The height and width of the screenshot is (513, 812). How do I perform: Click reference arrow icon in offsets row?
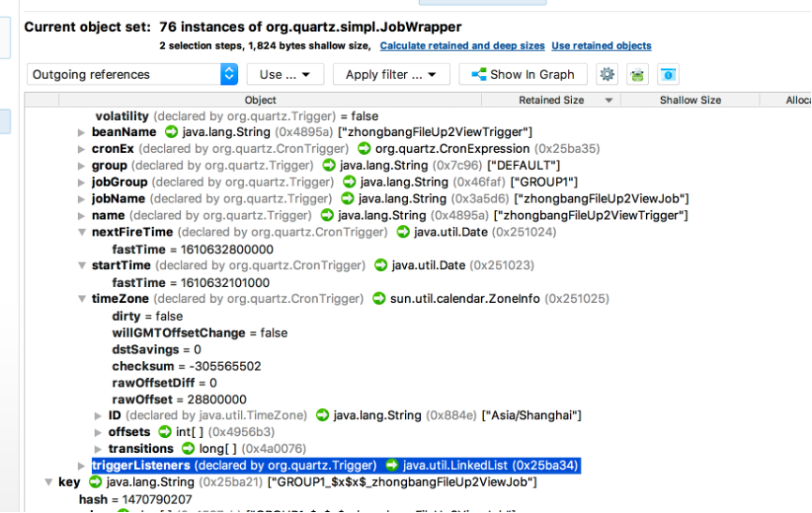point(165,431)
